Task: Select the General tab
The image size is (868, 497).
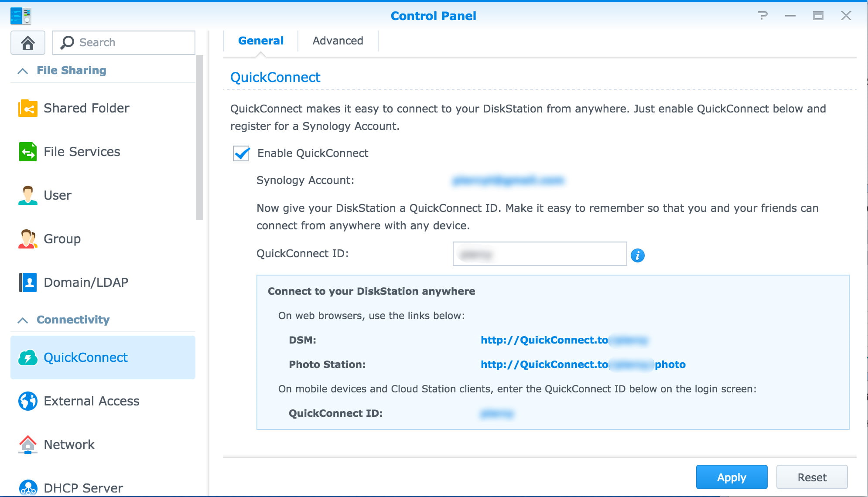Action: tap(260, 41)
